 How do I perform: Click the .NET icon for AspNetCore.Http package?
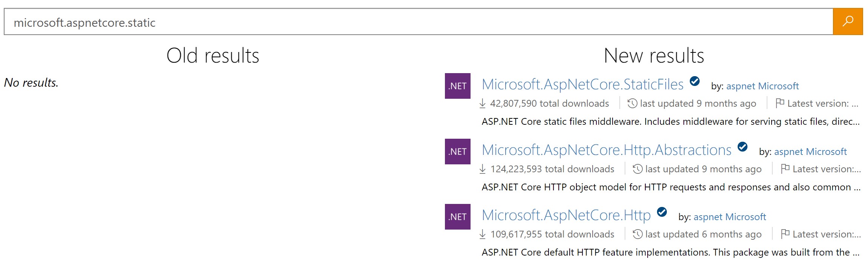(x=457, y=217)
